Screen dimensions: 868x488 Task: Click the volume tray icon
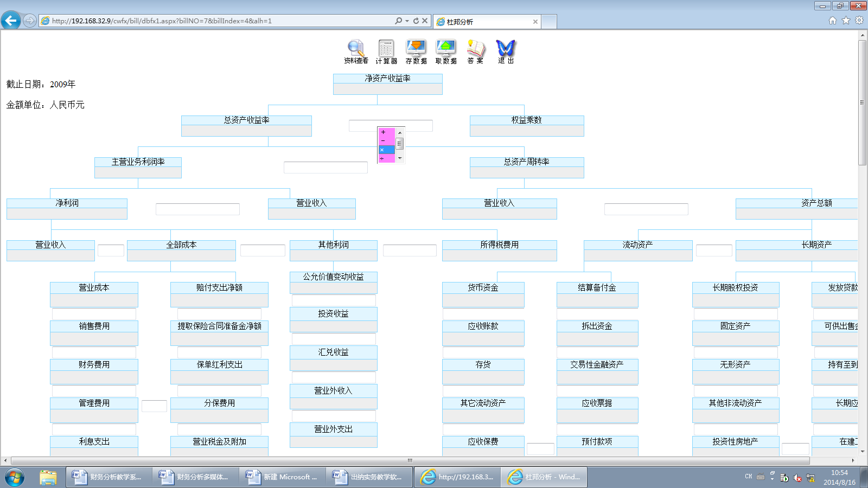(797, 478)
